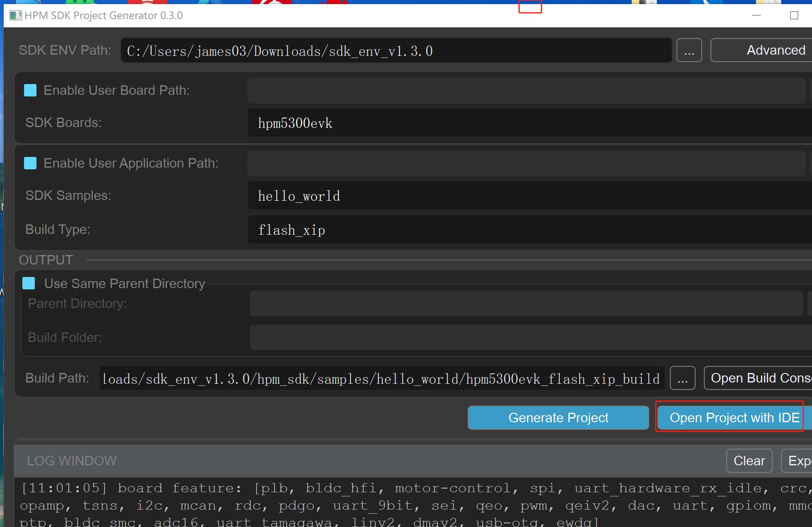The image size is (812, 527).
Task: Toggle Enable User Board Path checkbox
Action: click(x=30, y=90)
